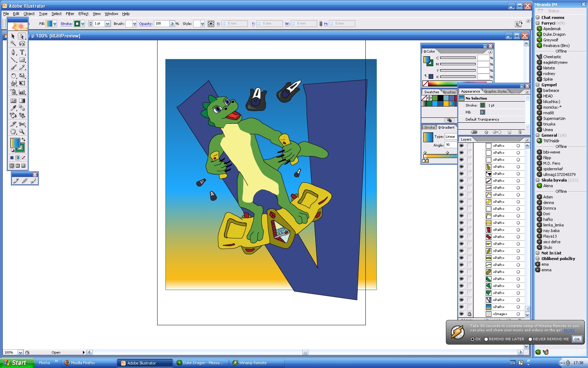Select the Scale tool

pos(22,76)
